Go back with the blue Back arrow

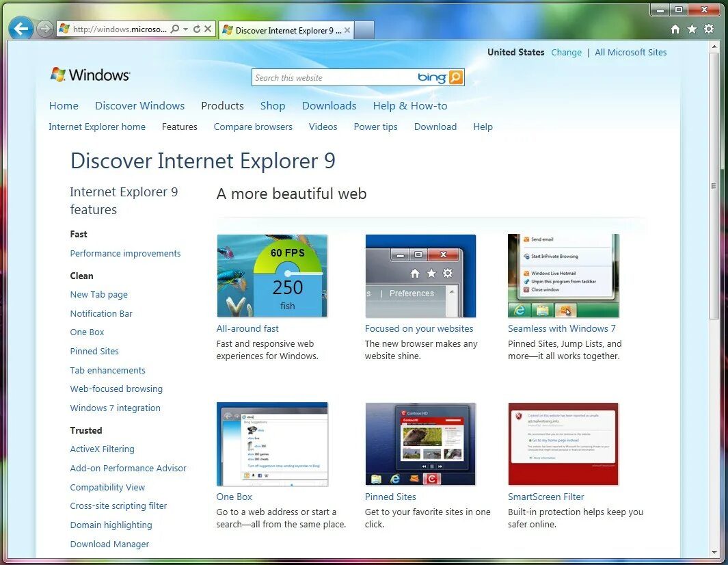[x=21, y=29]
